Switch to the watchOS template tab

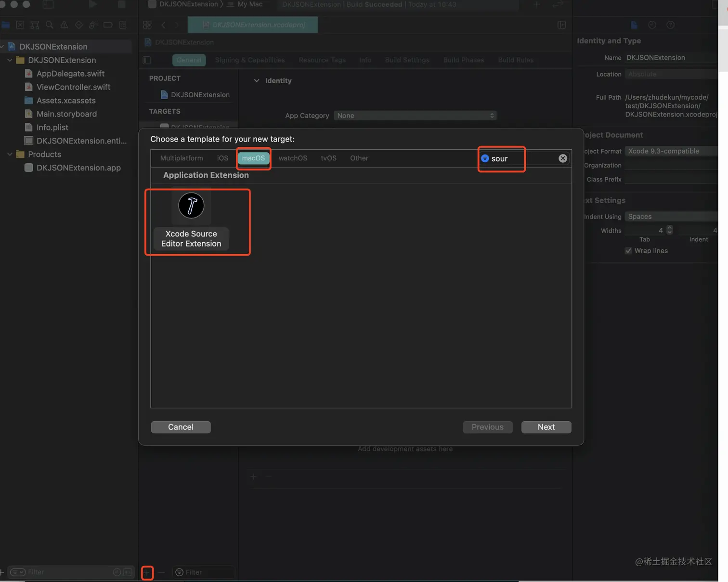pyautogui.click(x=293, y=158)
